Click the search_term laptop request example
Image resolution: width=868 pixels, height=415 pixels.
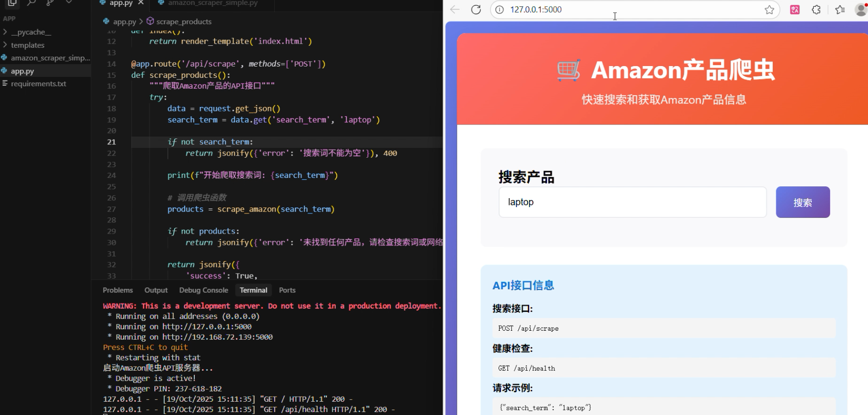(x=664, y=407)
